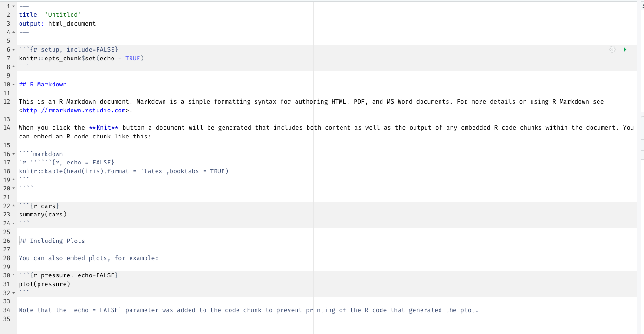Click the Including Plots heading text
The height and width of the screenshot is (334, 644).
(51, 241)
